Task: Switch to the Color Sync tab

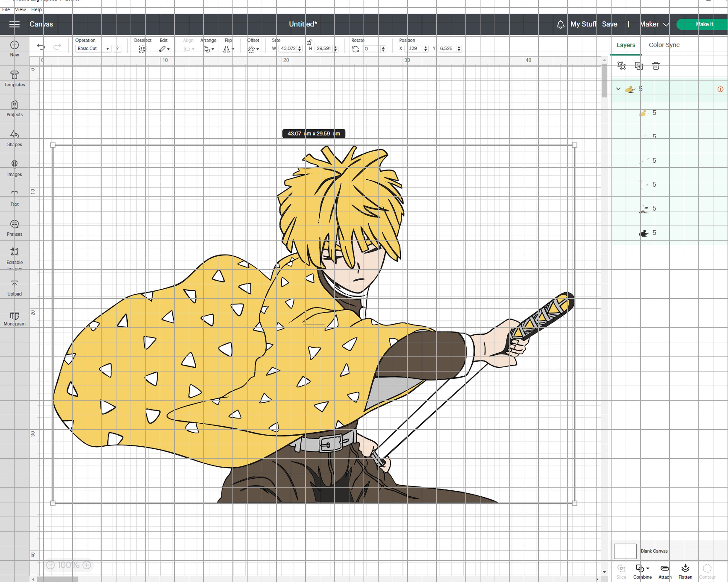Action: 664,45
